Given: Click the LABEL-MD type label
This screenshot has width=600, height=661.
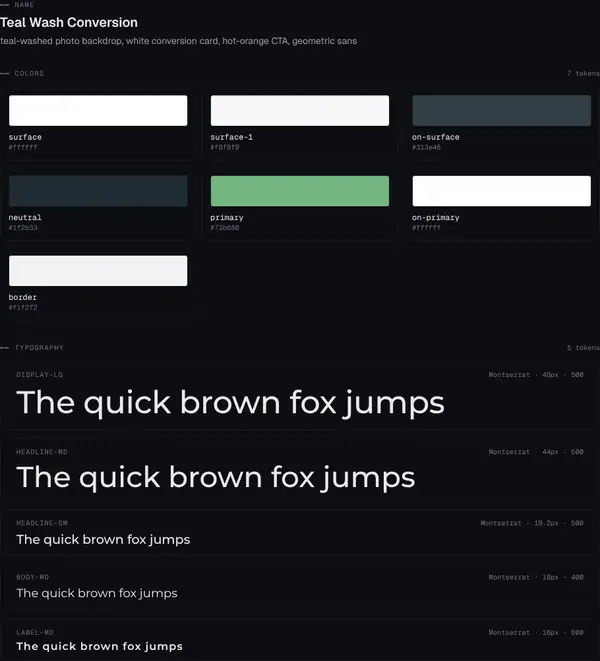Looking at the screenshot, I should pyautogui.click(x=35, y=632).
